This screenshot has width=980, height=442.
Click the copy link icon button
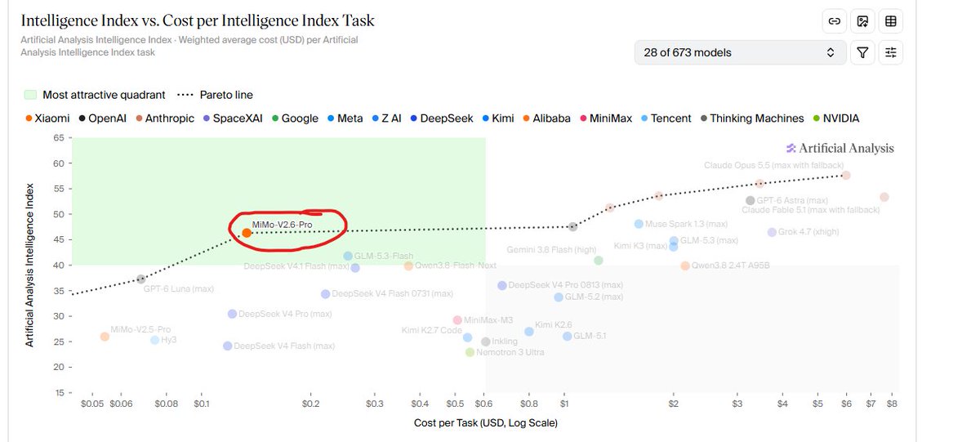tap(834, 21)
